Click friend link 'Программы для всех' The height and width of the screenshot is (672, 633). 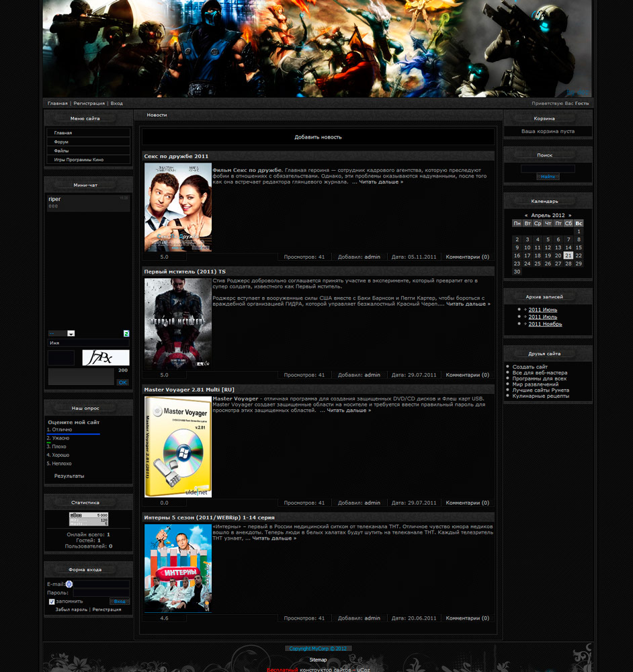[x=539, y=378]
